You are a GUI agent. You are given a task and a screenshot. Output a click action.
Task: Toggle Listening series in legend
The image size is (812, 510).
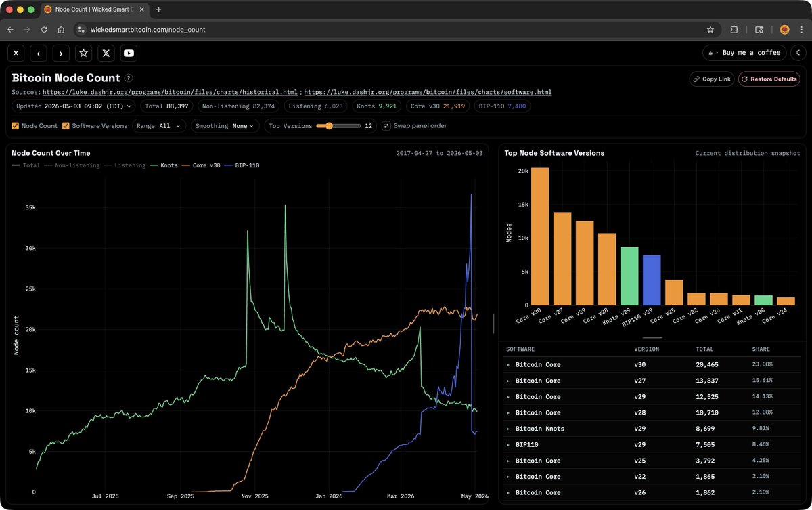click(125, 165)
